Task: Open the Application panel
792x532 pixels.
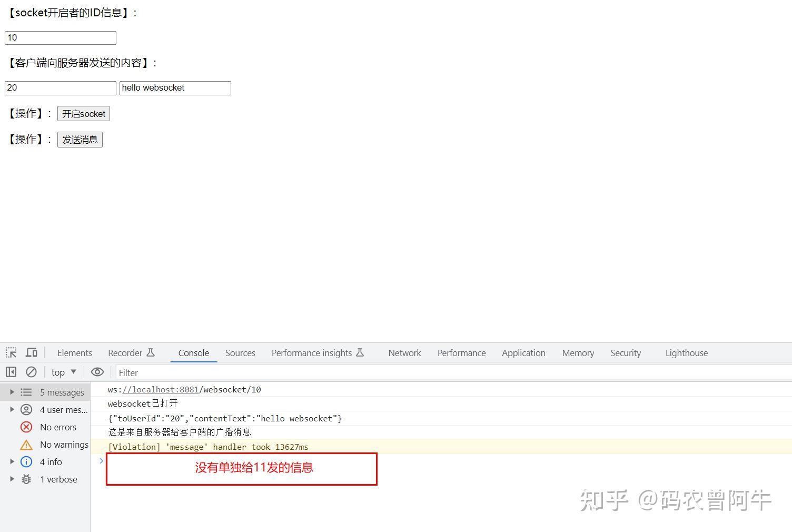Action: [x=523, y=353]
